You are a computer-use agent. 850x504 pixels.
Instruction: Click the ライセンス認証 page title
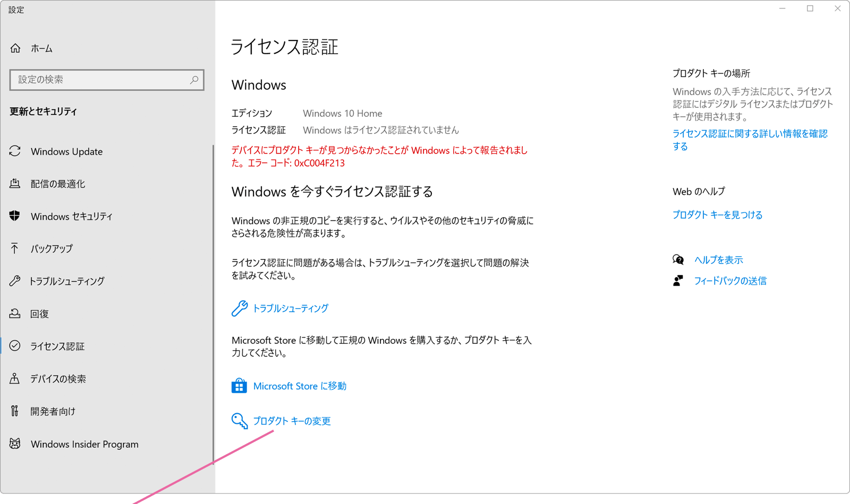point(285,47)
